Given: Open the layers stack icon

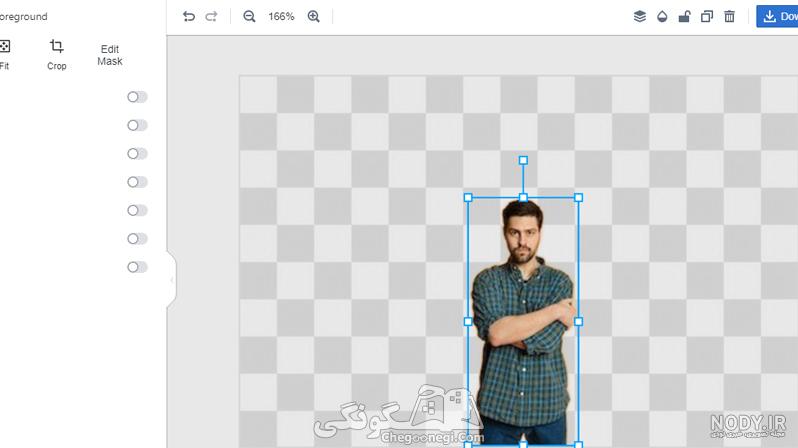Looking at the screenshot, I should point(640,16).
